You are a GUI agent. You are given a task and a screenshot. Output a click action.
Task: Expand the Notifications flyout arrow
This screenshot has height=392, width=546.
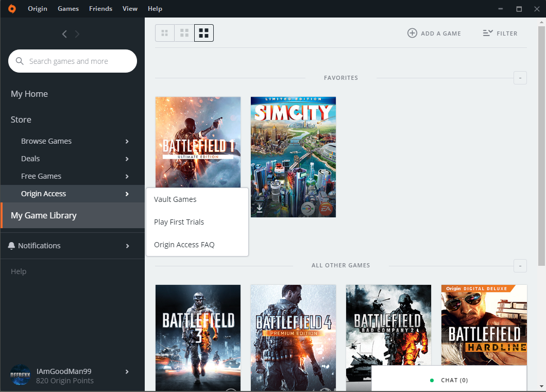point(127,246)
